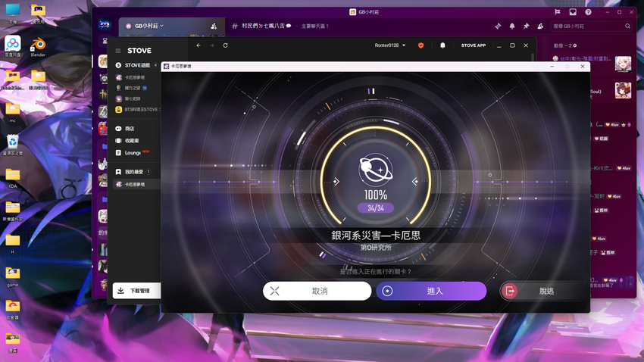This screenshot has height=362, width=644.
Task: Open the STOVE hamburger menu
Action: pyautogui.click(x=118, y=51)
